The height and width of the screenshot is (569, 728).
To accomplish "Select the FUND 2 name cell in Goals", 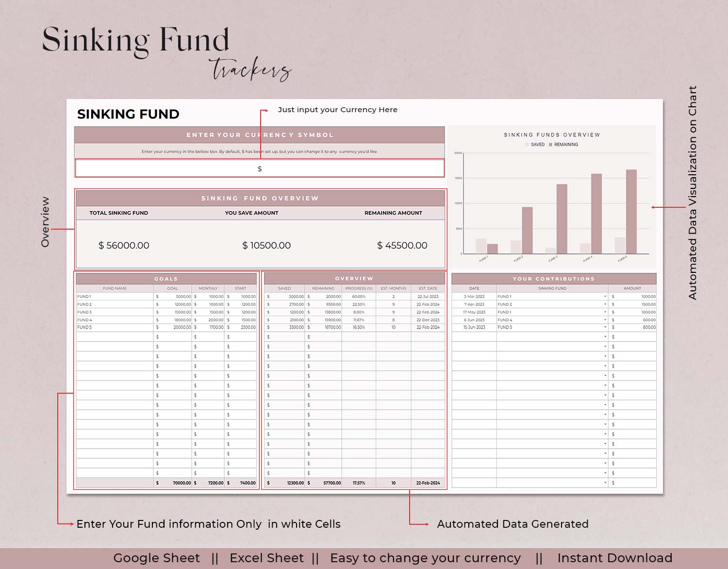I will pyautogui.click(x=115, y=304).
